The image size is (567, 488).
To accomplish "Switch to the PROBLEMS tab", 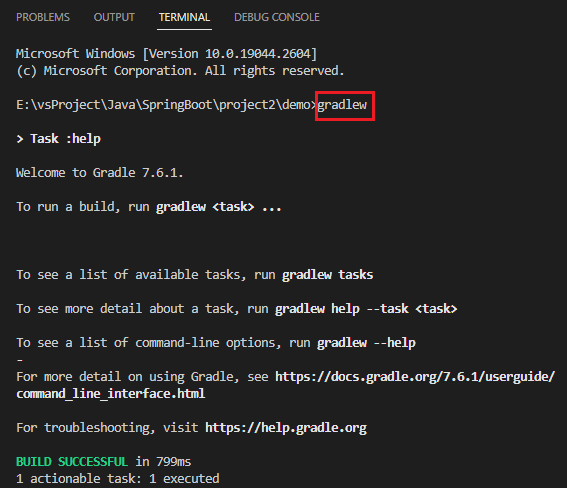I will click(43, 17).
